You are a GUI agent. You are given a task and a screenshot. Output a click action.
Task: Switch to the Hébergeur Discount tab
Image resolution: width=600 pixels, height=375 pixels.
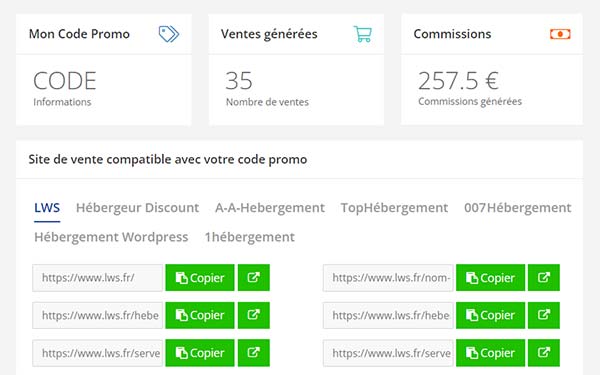tap(137, 208)
